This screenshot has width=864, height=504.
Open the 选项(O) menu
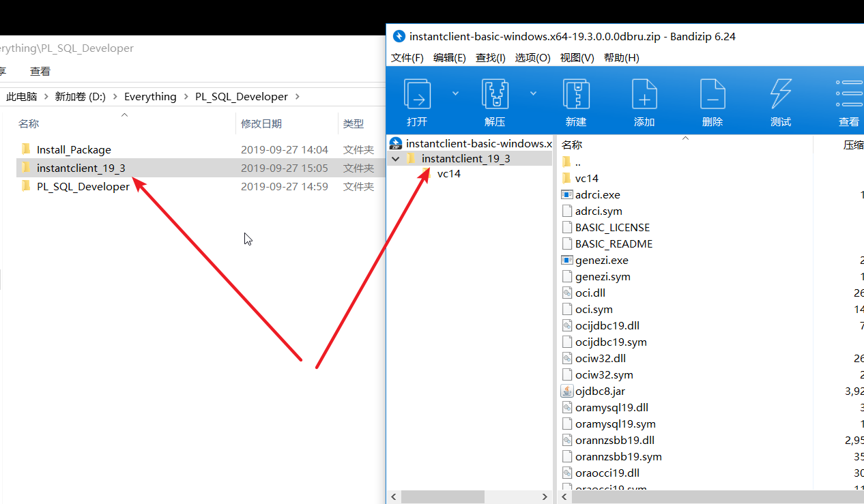click(x=532, y=58)
